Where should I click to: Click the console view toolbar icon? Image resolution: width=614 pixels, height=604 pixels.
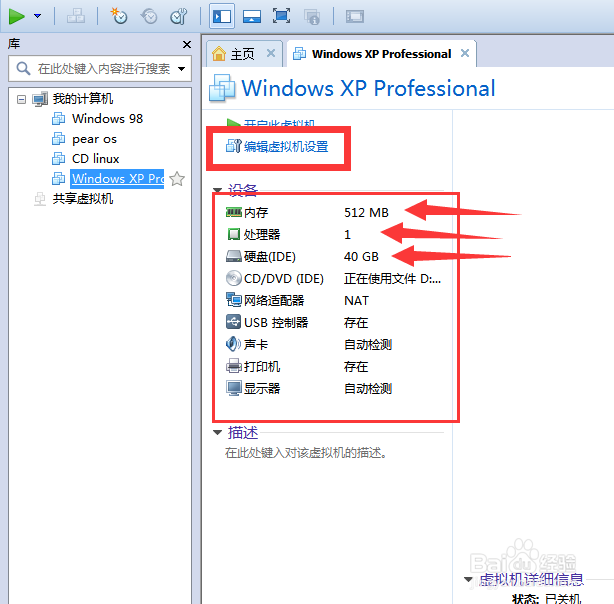click(355, 16)
